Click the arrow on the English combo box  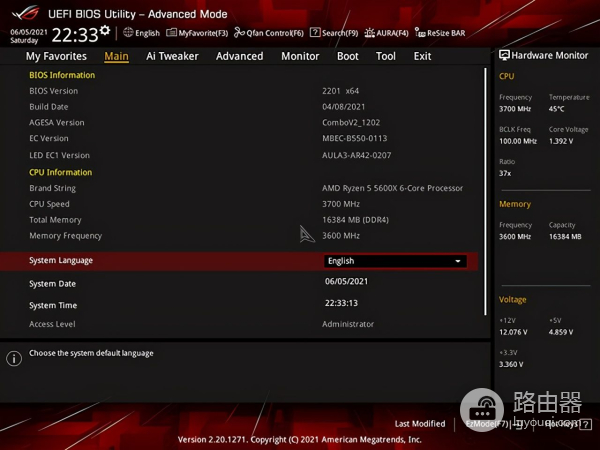click(458, 261)
